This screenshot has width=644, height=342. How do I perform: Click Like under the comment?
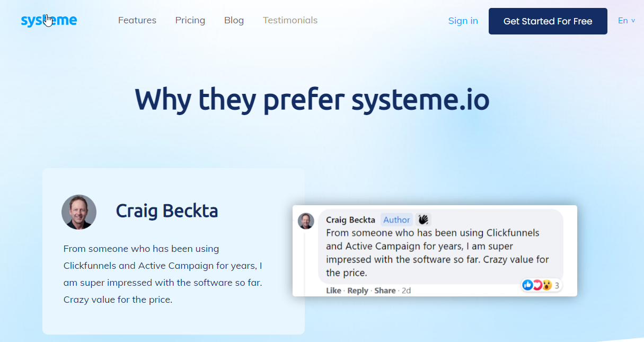(x=333, y=291)
